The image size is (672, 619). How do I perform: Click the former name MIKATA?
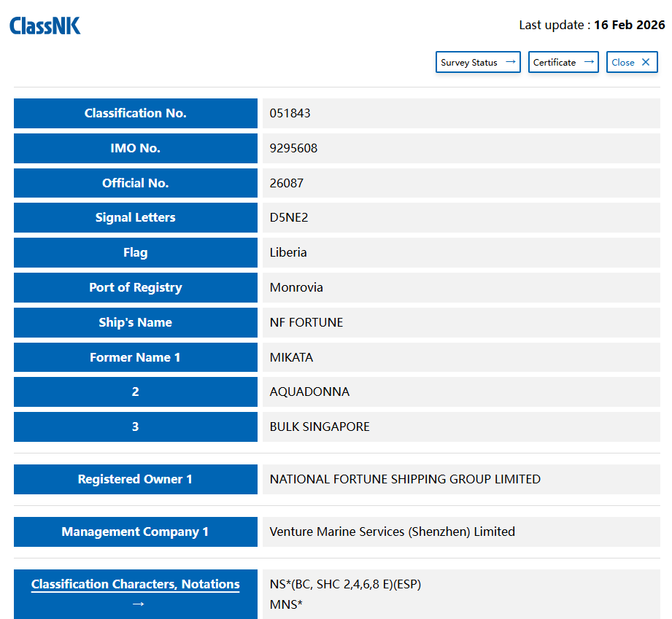pos(291,357)
